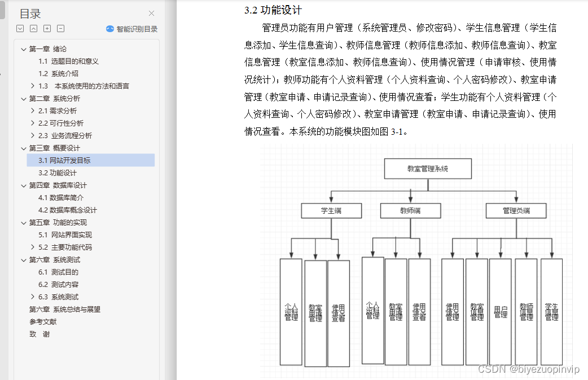The height and width of the screenshot is (380, 588).
Task: Go to 1.1 选题目的和意义 heading
Action: tap(68, 61)
